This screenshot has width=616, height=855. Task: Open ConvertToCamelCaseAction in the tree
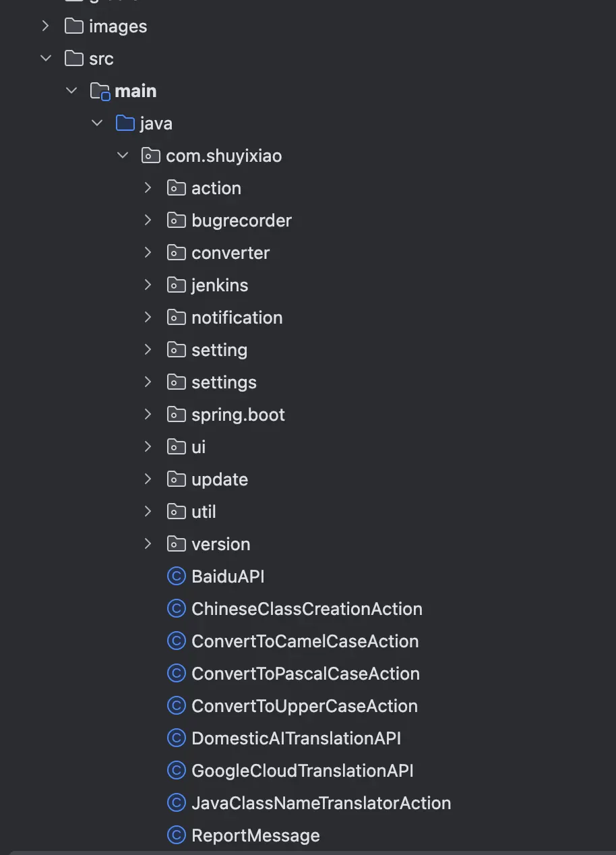click(305, 641)
